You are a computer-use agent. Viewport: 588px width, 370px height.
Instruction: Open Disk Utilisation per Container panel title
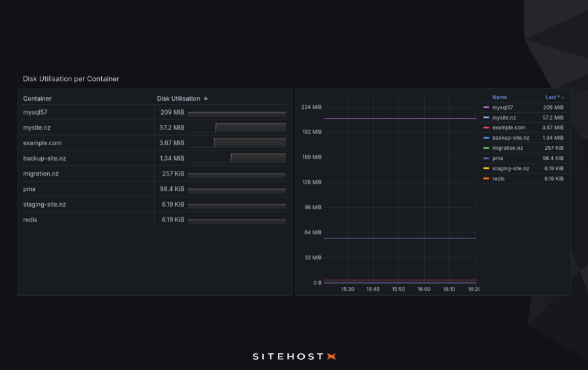coord(71,79)
